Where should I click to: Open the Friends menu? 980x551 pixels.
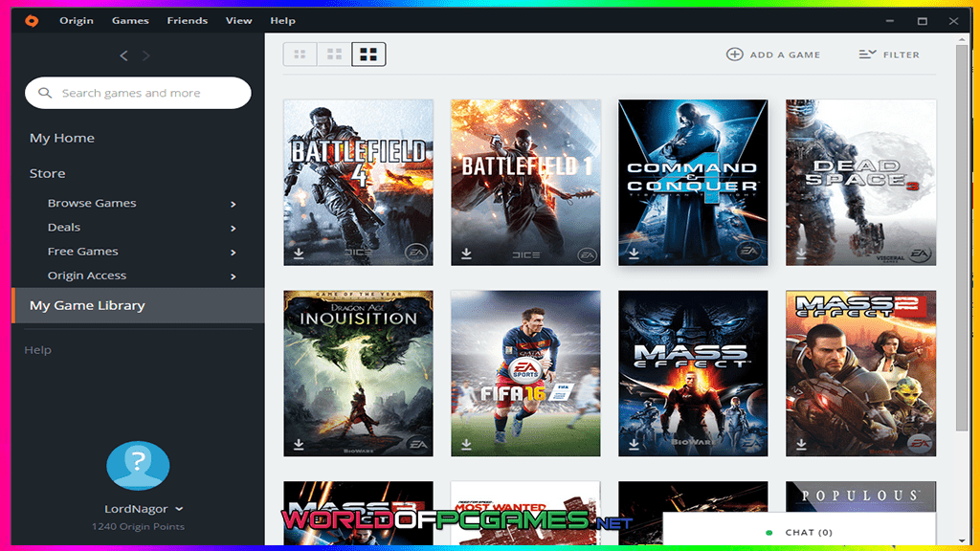click(187, 21)
